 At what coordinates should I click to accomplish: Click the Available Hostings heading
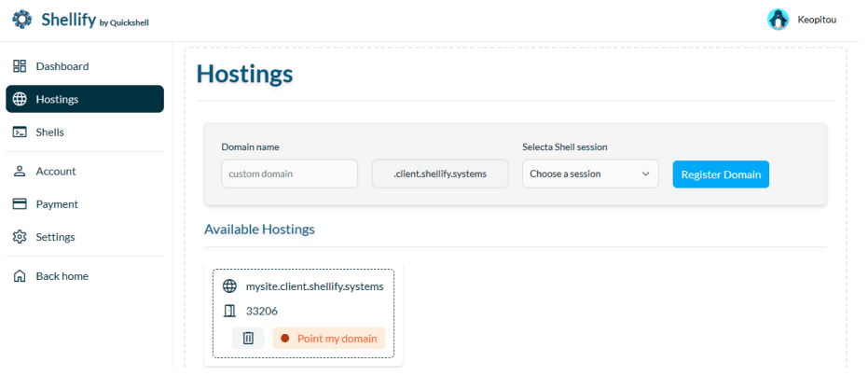point(259,230)
